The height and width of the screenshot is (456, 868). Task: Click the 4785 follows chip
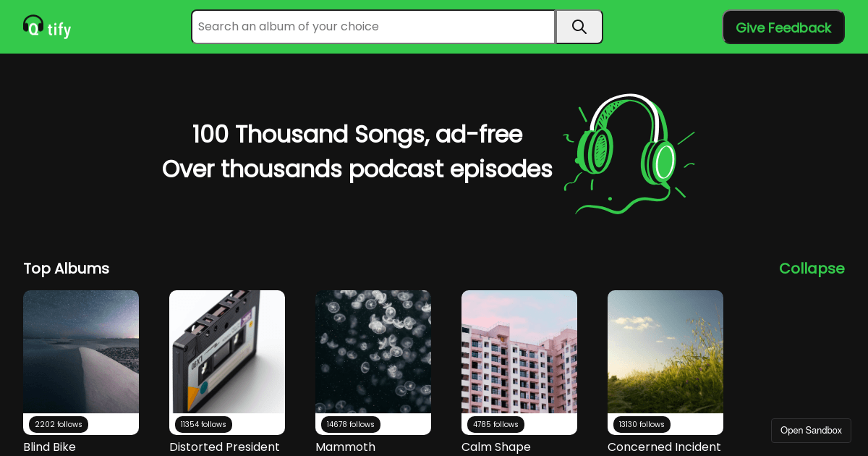point(495,425)
